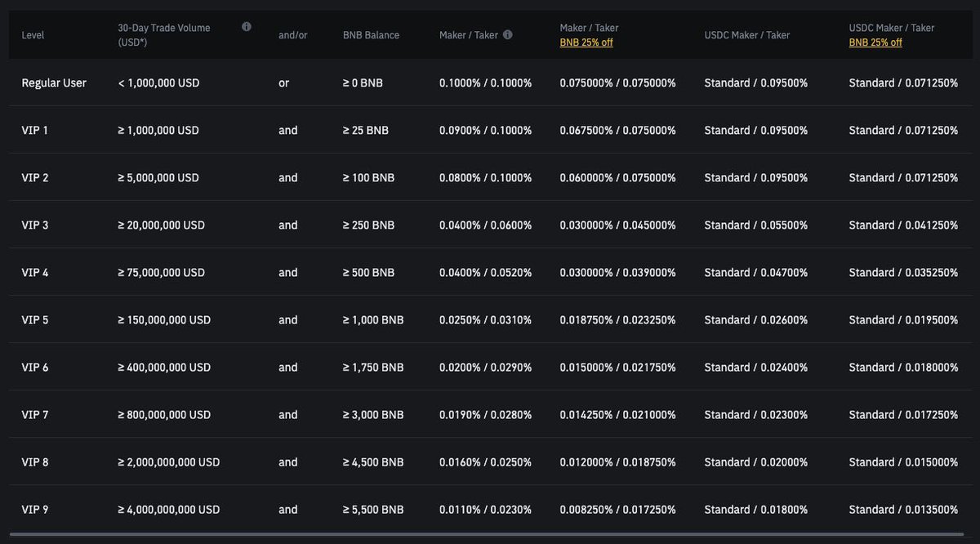Select the VIP 9 row label
Viewport: 980px width, 544px height.
[x=35, y=509]
